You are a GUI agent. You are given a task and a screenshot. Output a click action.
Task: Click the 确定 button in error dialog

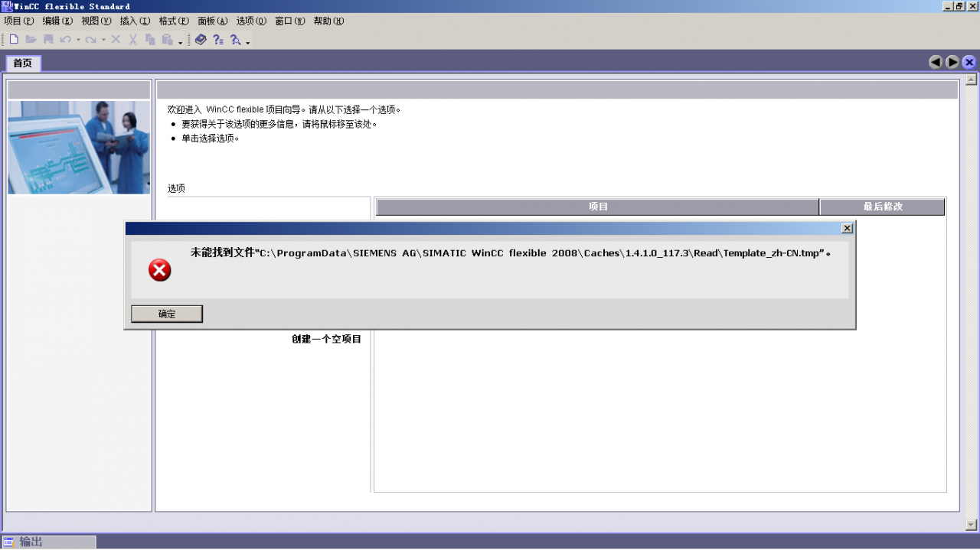(x=167, y=314)
